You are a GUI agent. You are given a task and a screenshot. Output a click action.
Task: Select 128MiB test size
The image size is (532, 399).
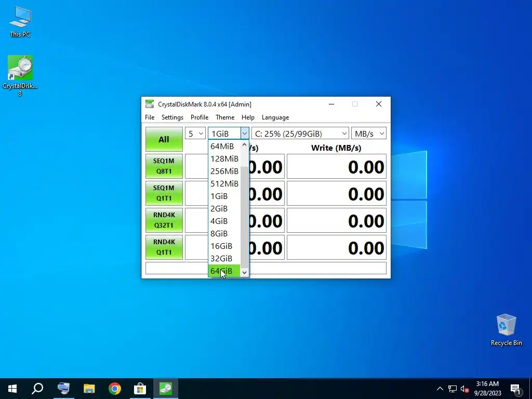point(224,159)
